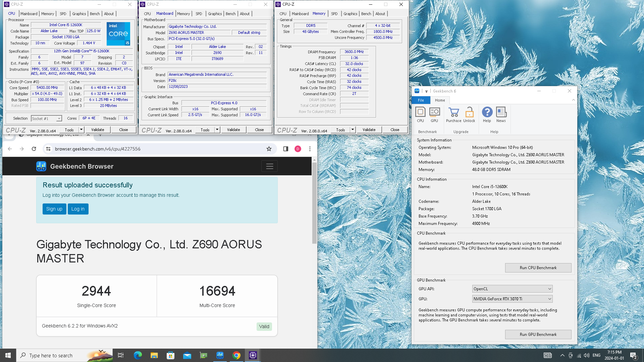Click Run CPU Benchmark button

[x=538, y=268]
